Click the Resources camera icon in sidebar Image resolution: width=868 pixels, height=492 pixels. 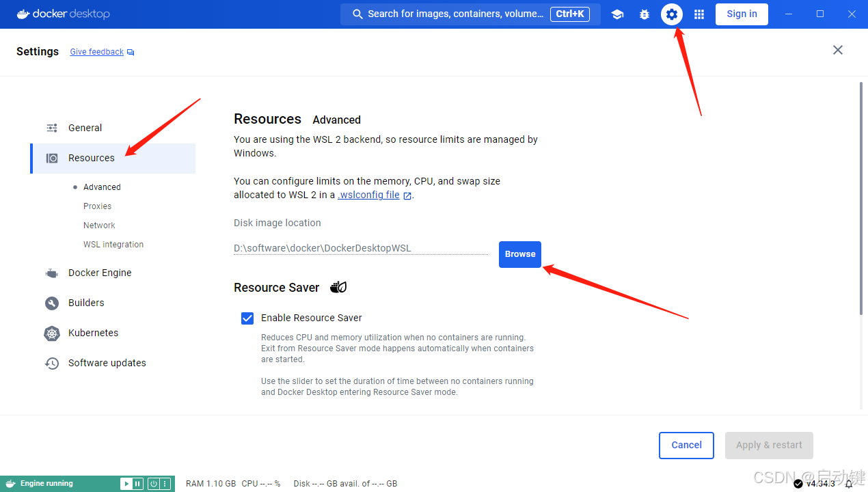click(52, 158)
